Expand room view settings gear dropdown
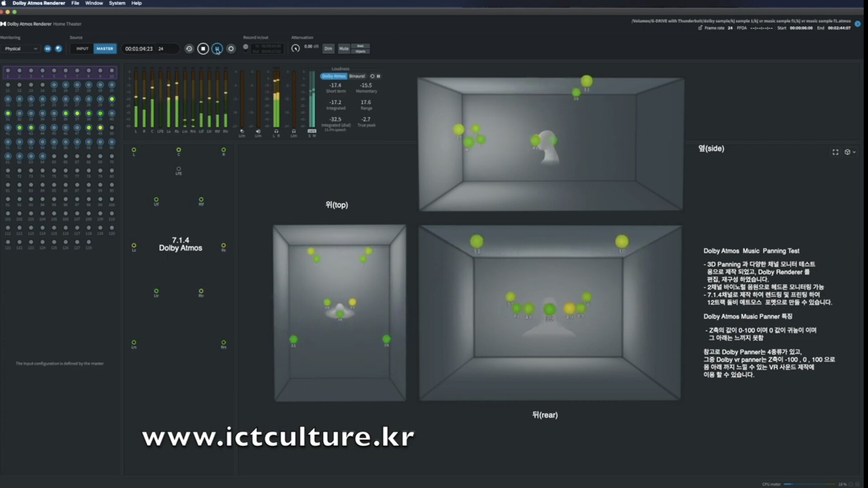868x488 pixels. [850, 152]
